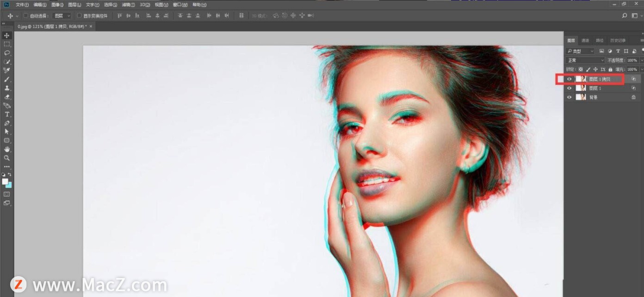
Task: Enable the 自动选择 (Auto-Select) checkbox
Action: click(x=25, y=16)
